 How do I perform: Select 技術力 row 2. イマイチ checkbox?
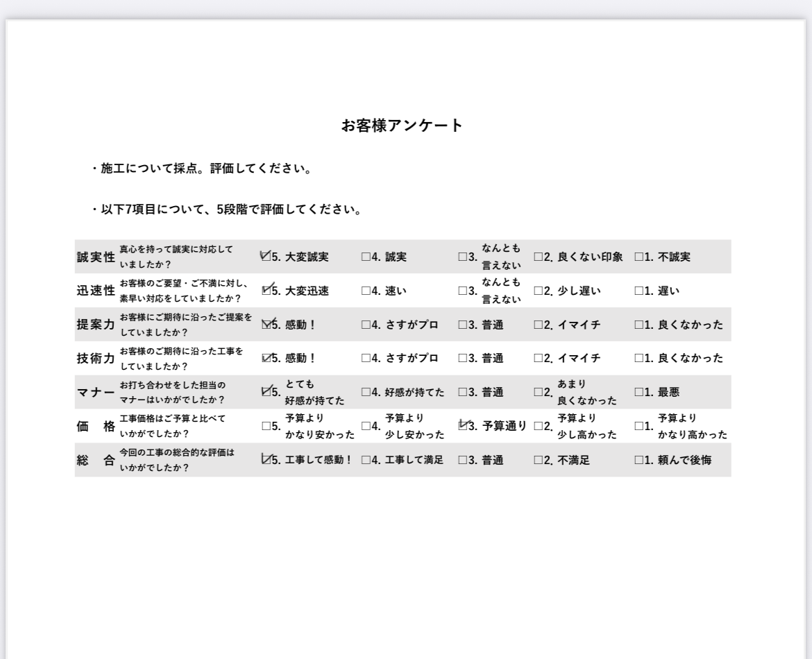[x=538, y=358]
